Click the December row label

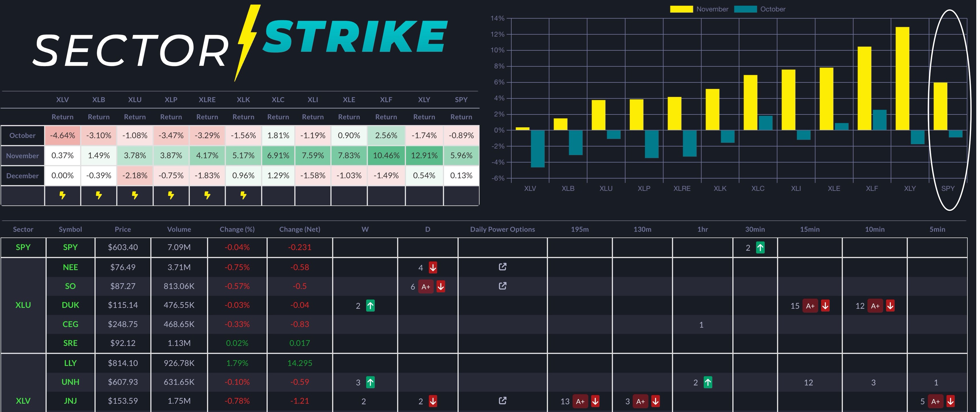[x=22, y=176]
